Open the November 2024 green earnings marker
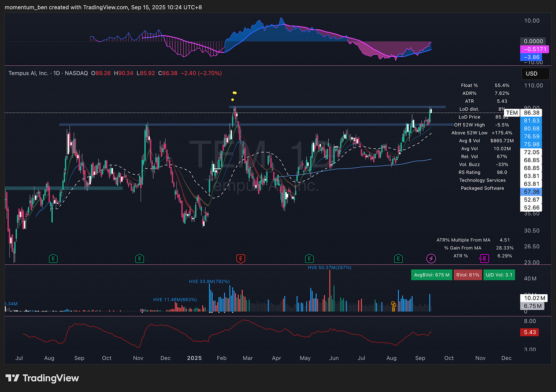The image size is (556, 392). (x=139, y=259)
